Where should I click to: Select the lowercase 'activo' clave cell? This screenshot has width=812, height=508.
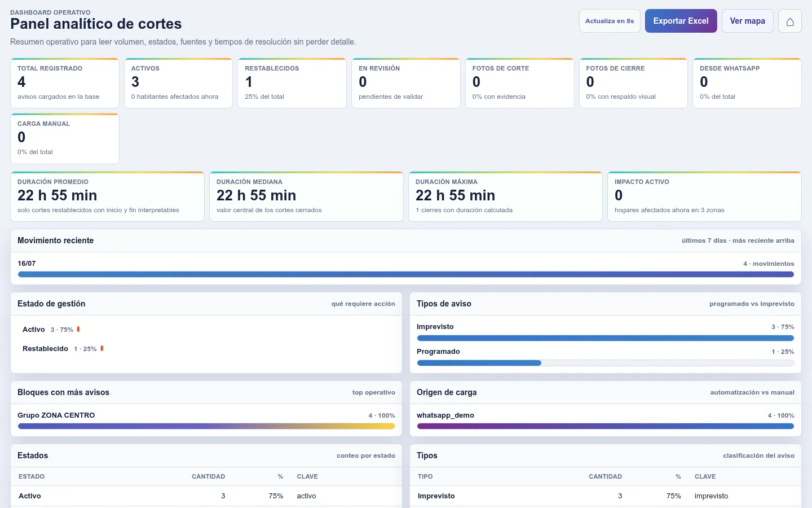click(306, 496)
